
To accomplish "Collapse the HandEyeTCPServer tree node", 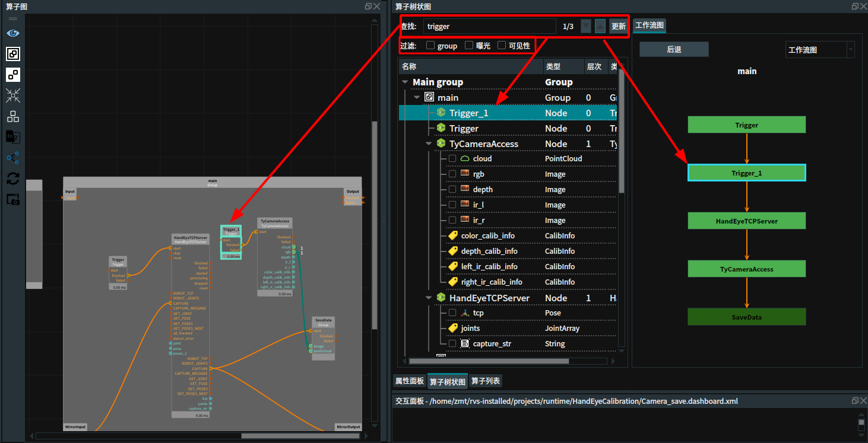I will pos(429,298).
